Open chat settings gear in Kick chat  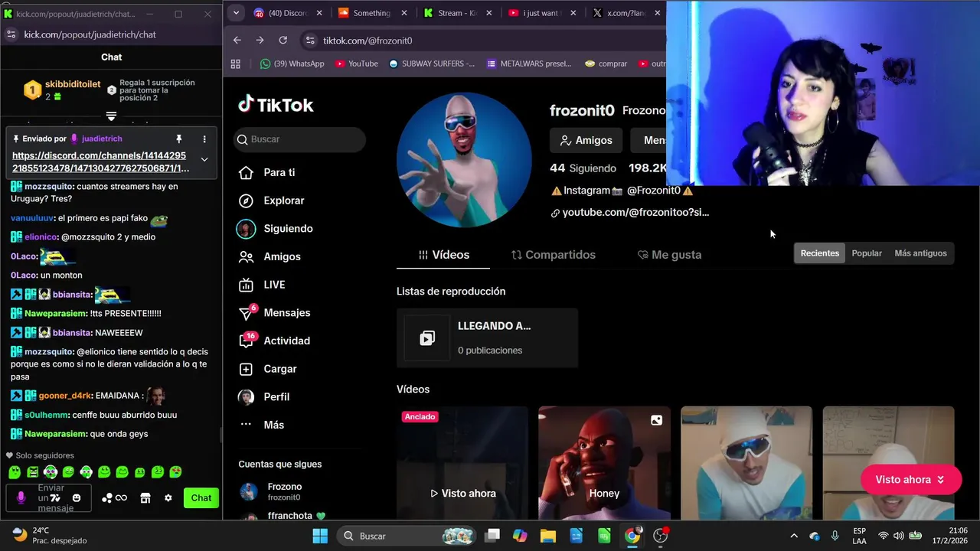168,497
